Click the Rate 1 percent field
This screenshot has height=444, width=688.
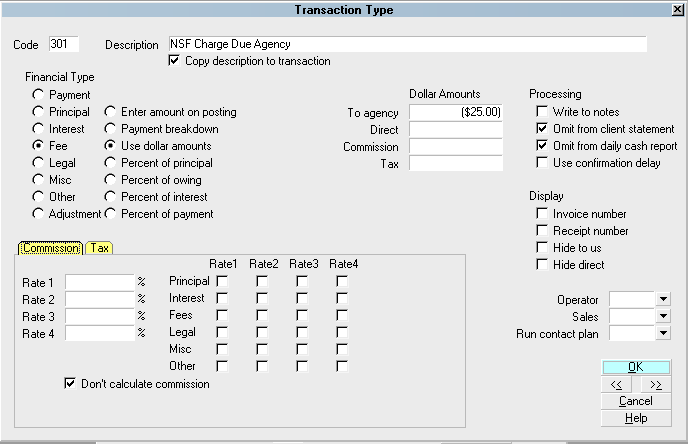click(100, 282)
